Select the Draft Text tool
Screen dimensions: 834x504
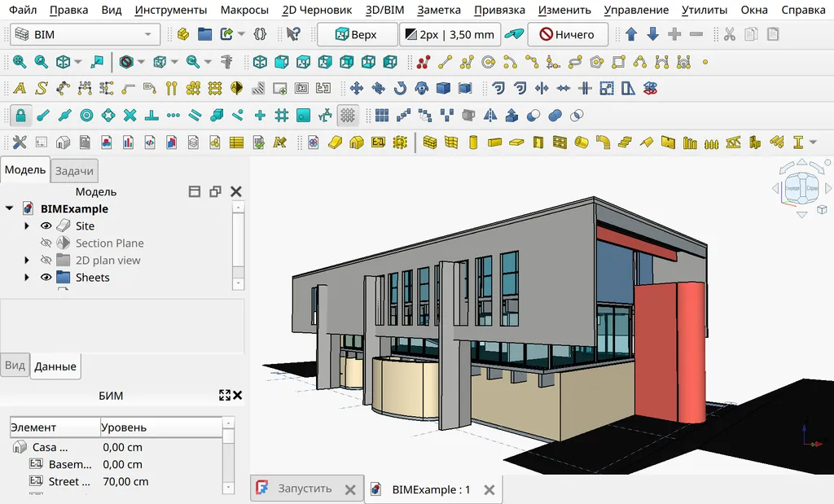20,89
